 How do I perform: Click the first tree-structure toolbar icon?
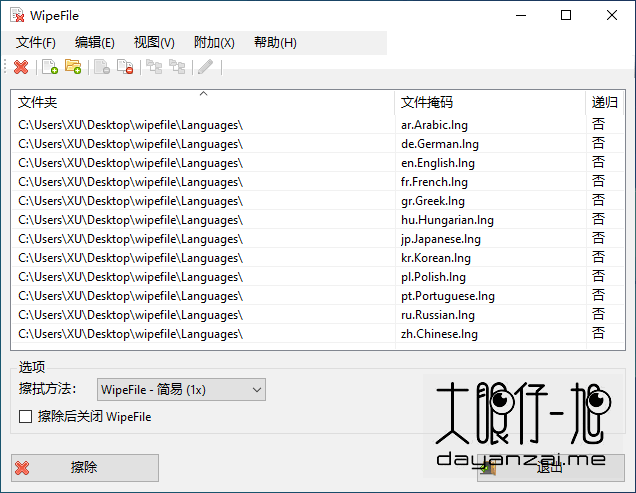(x=154, y=67)
